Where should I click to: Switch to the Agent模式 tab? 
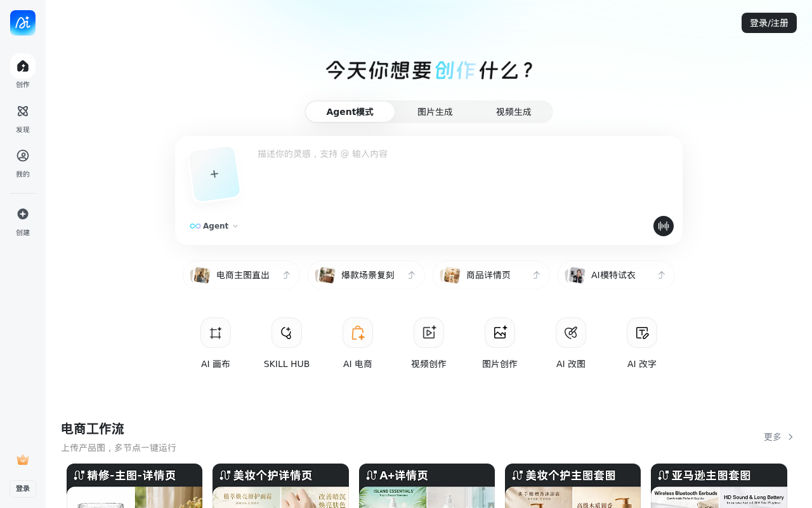[350, 112]
